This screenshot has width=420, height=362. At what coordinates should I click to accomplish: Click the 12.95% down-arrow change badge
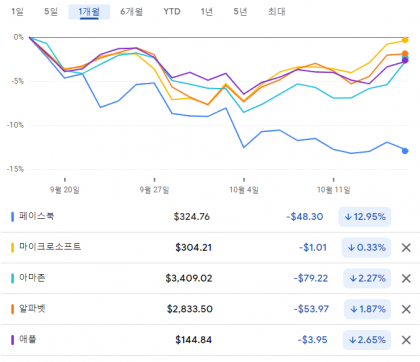pos(365,217)
